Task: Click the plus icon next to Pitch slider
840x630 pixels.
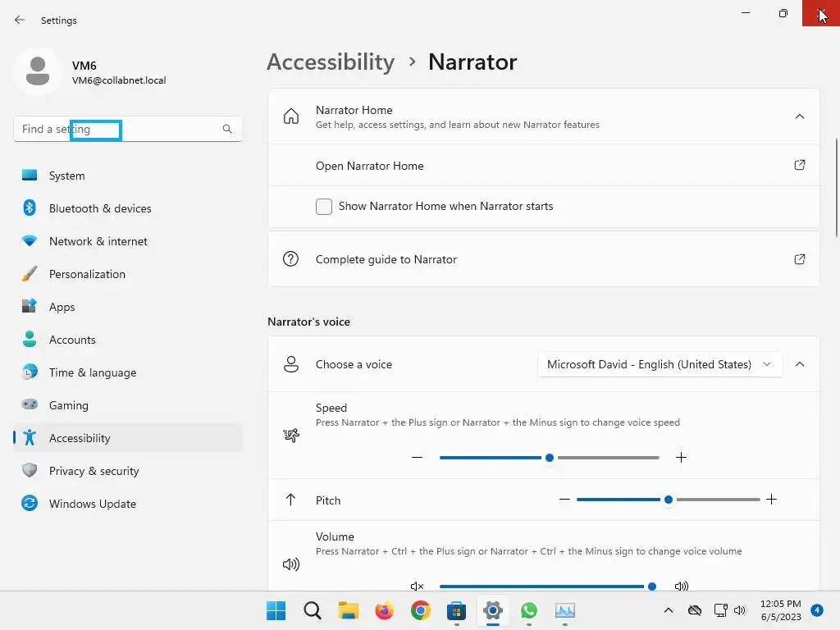Action: tap(771, 500)
